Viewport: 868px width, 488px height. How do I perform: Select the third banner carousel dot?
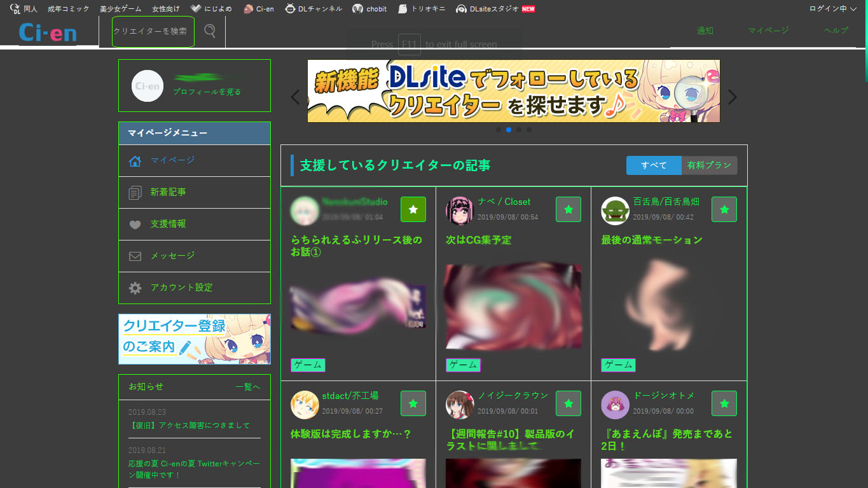[519, 130]
